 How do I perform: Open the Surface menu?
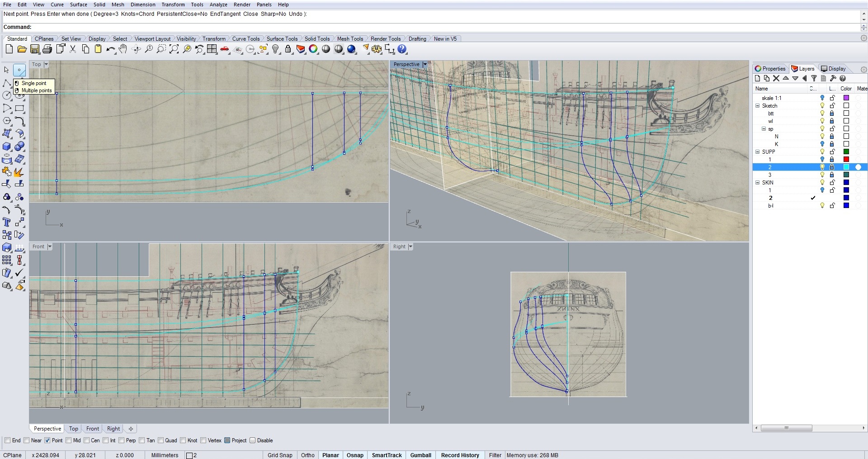tap(78, 5)
